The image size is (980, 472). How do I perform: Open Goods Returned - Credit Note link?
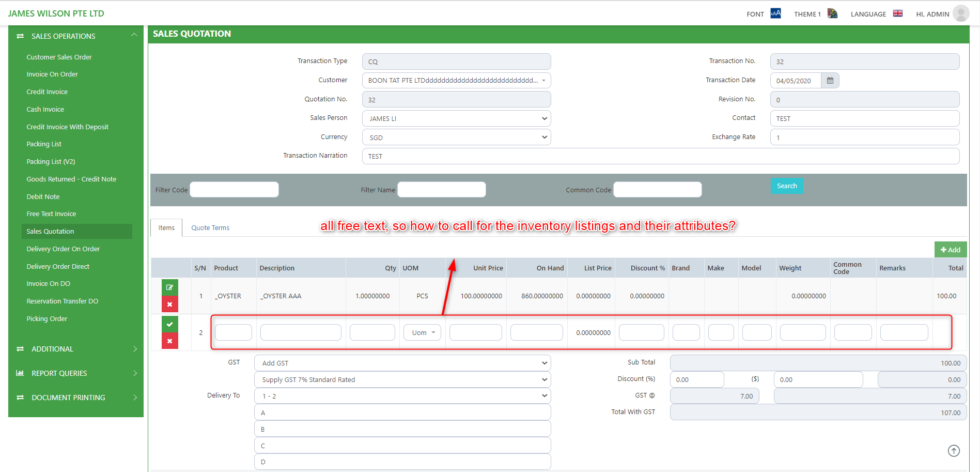(x=71, y=179)
